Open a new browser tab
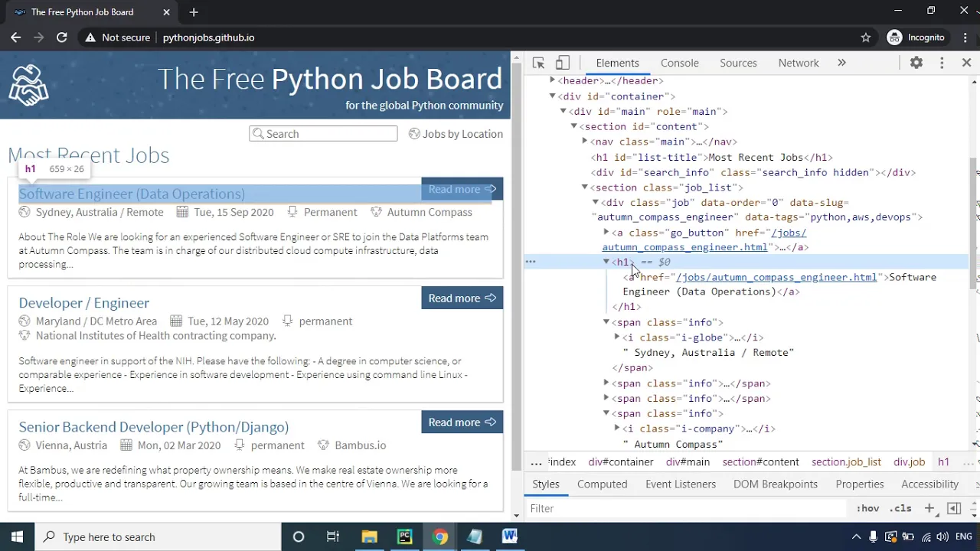The height and width of the screenshot is (551, 980). click(194, 12)
